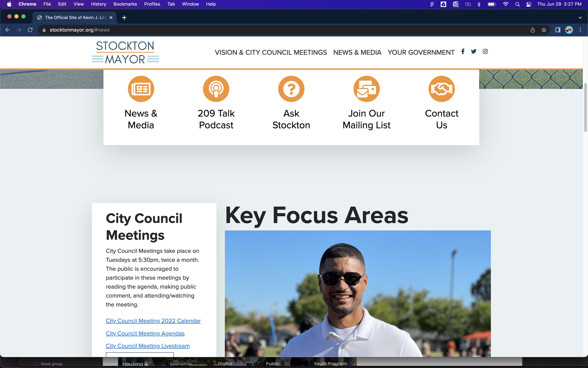
Task: Open the Facebook icon in header
Action: 463,51
